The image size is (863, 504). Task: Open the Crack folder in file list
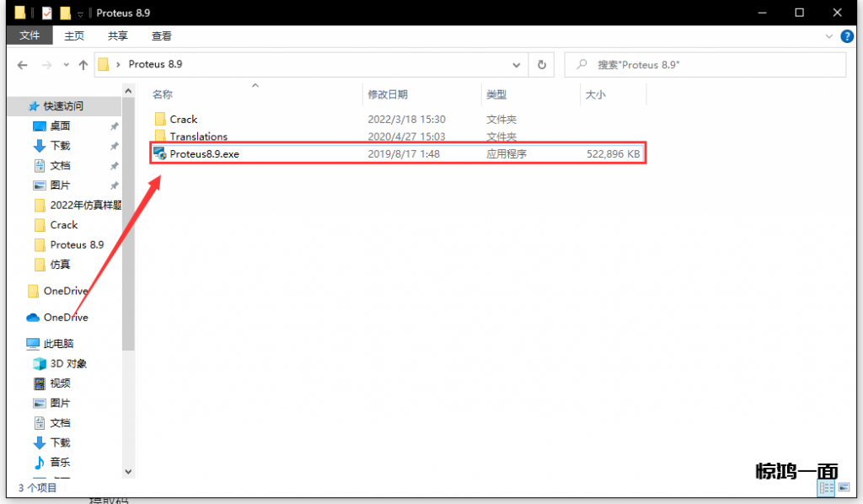click(183, 120)
